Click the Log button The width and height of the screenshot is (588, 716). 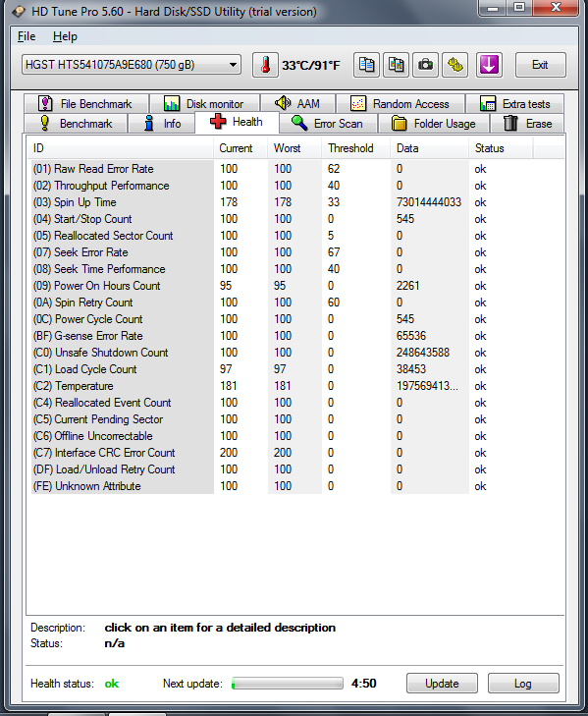click(523, 684)
